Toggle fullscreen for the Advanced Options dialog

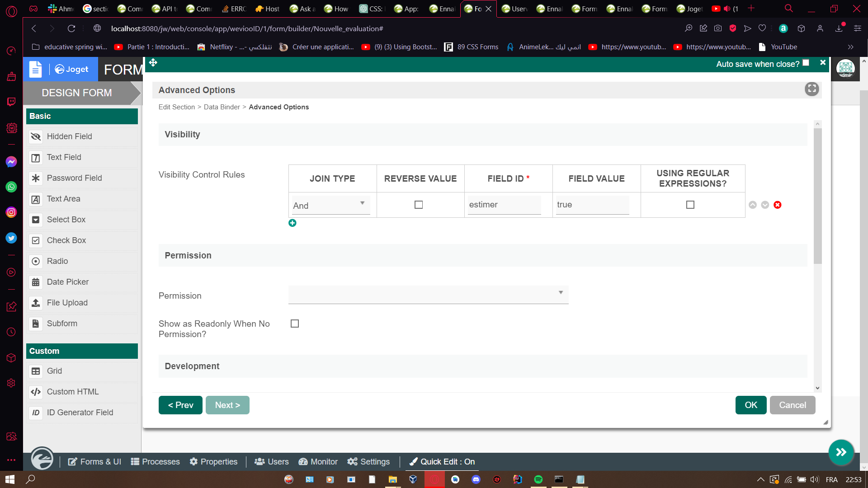tap(812, 89)
